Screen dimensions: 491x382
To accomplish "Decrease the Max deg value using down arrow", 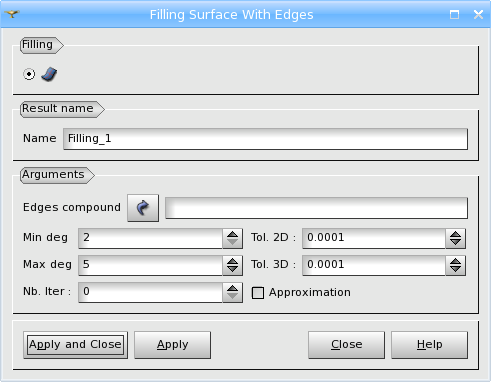I will pos(232,270).
